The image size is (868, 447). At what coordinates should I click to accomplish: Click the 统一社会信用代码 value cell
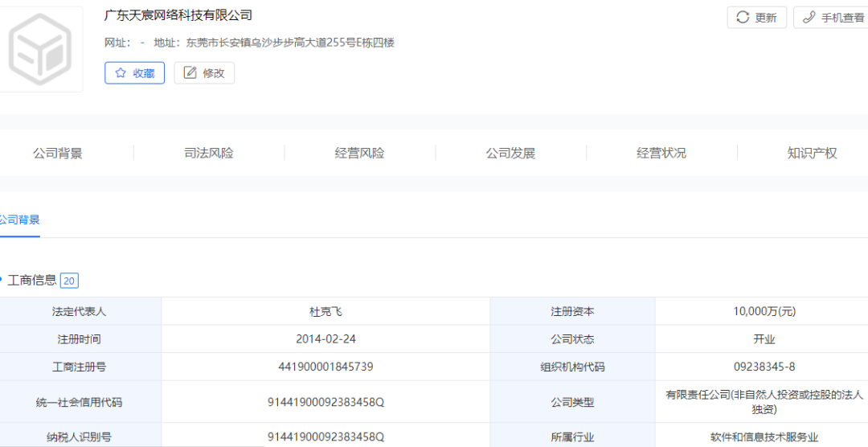(x=325, y=402)
